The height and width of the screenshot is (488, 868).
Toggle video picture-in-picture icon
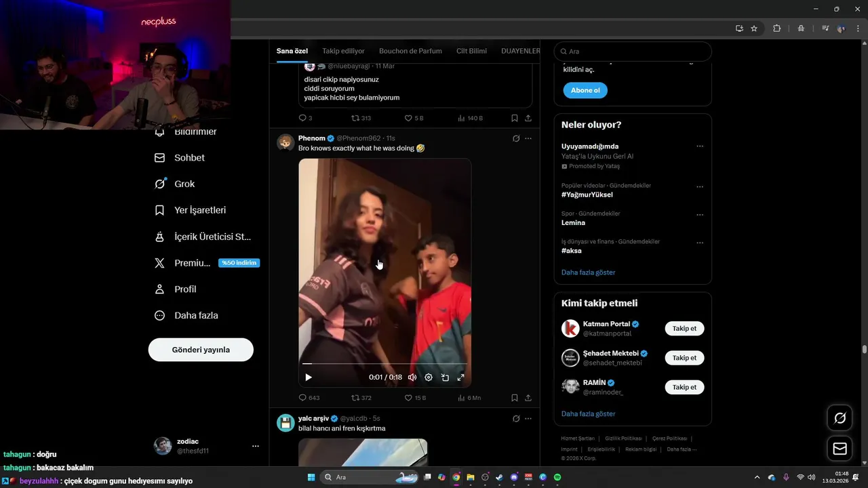(x=445, y=378)
